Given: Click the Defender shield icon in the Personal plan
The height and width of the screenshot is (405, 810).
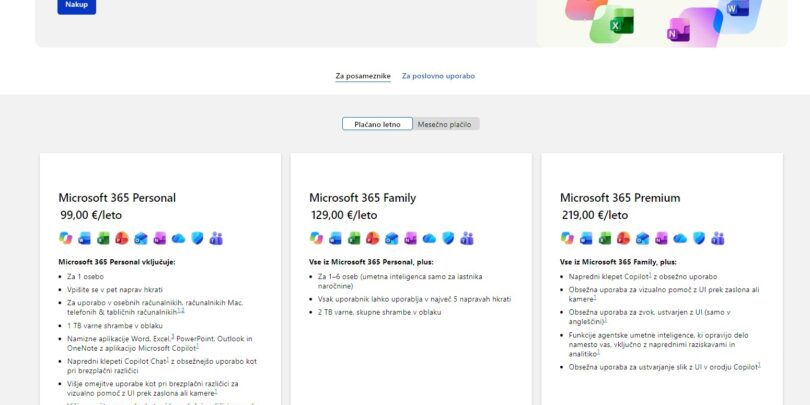Looking at the screenshot, I should click(x=197, y=238).
